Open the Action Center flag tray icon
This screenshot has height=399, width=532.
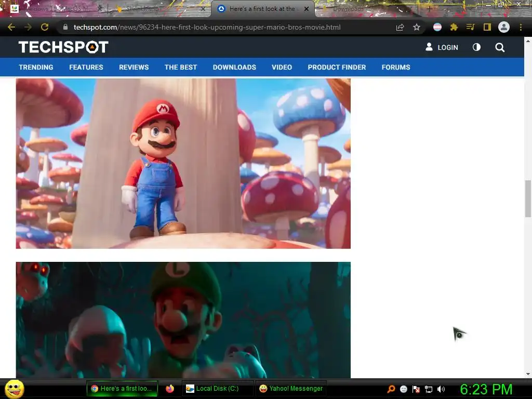416,389
